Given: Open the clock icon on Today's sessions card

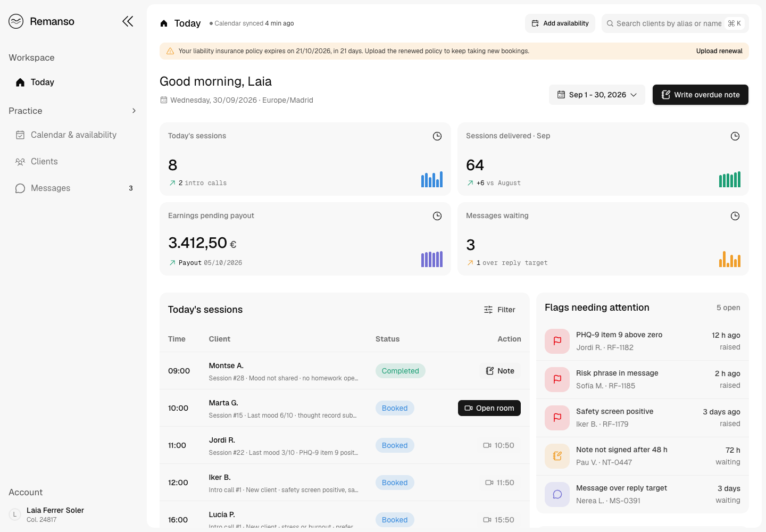Looking at the screenshot, I should pyautogui.click(x=437, y=136).
